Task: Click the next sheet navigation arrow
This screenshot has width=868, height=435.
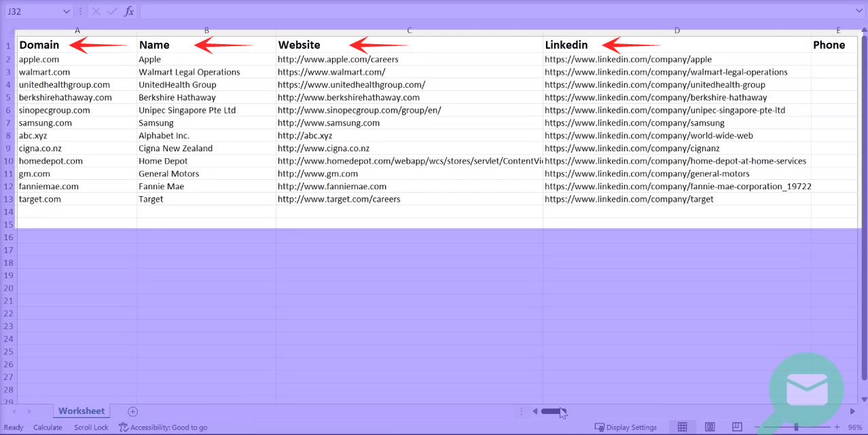Action: tap(29, 411)
